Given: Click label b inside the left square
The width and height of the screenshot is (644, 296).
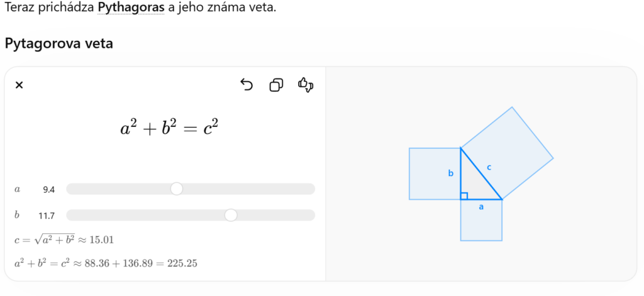Looking at the screenshot, I should 450,173.
